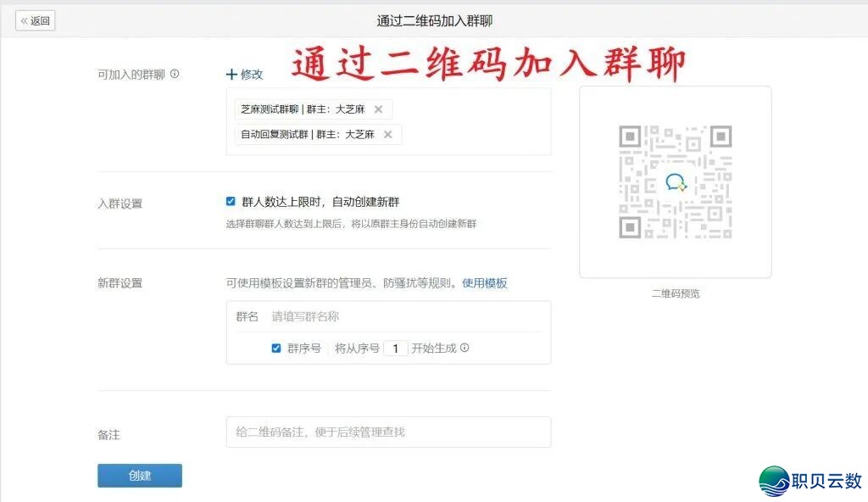Select the 自动回复测试群 group tag
The width and height of the screenshot is (868, 502).
pos(307,134)
